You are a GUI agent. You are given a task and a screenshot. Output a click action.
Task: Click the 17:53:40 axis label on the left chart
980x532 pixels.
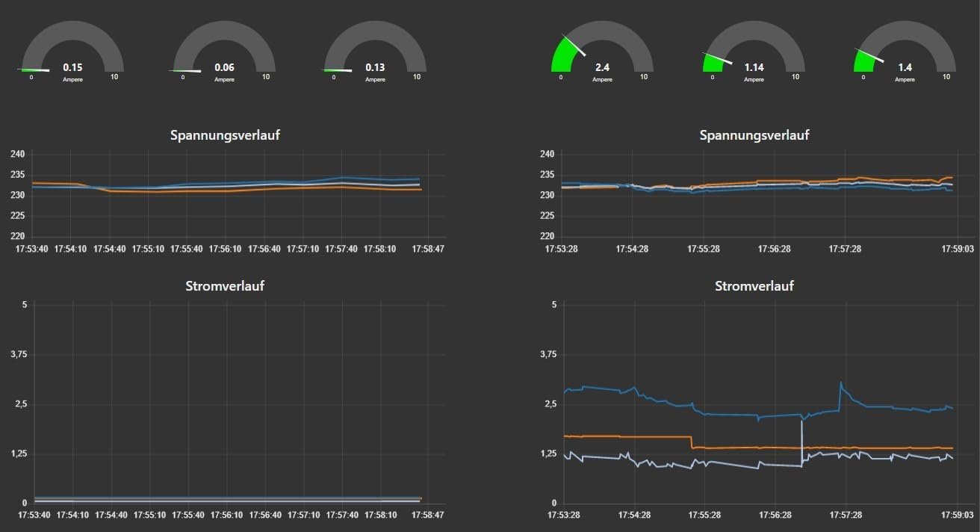pos(31,249)
